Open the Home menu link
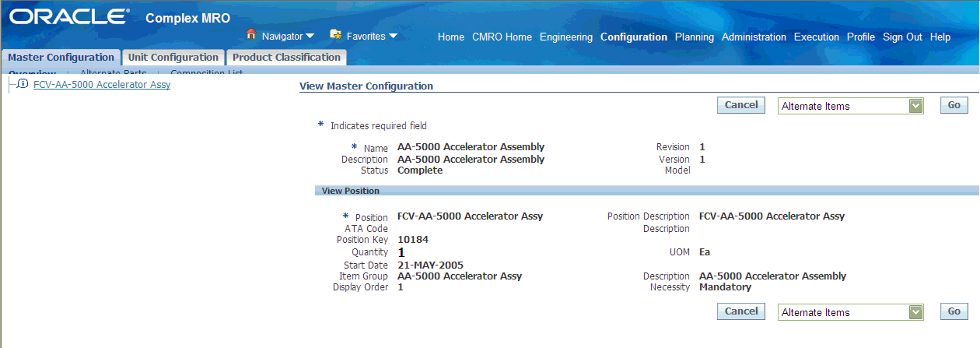980x348 pixels. [451, 37]
